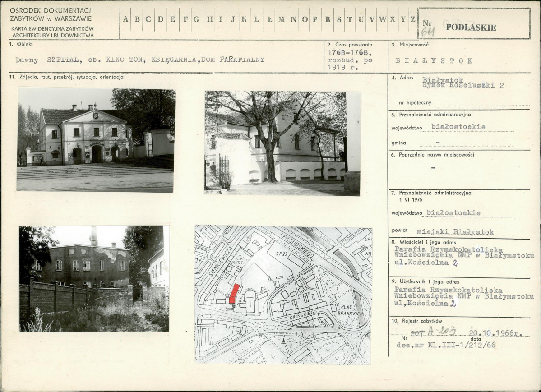The width and height of the screenshot is (541, 392).
Task: Click the Obiekt field text "Dawny SZPITAL"
Action: 48,60
